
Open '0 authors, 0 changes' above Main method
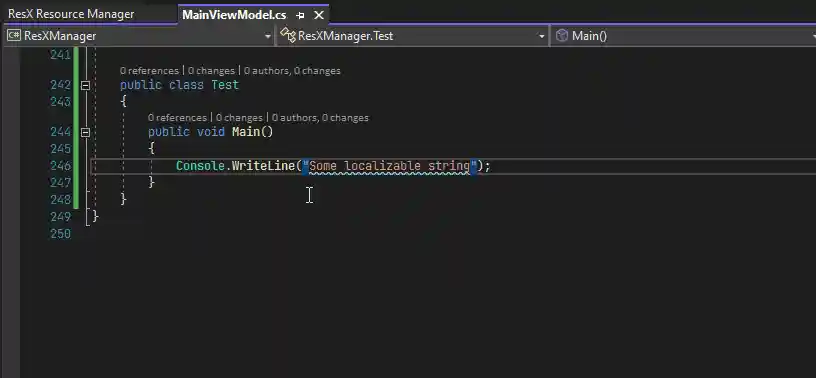[x=320, y=118]
